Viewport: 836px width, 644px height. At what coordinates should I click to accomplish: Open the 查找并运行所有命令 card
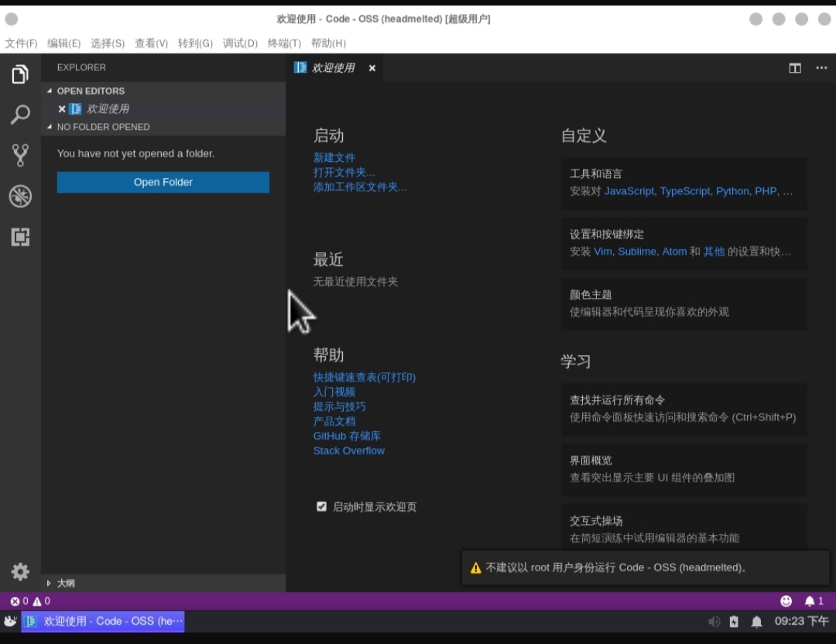[x=684, y=409]
